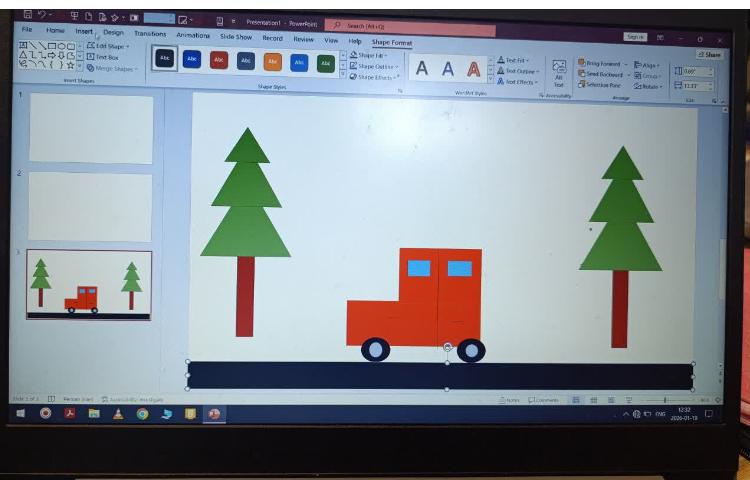This screenshot has height=480, width=750.
Task: Open Google Chrome from the taskbar
Action: tap(142, 413)
